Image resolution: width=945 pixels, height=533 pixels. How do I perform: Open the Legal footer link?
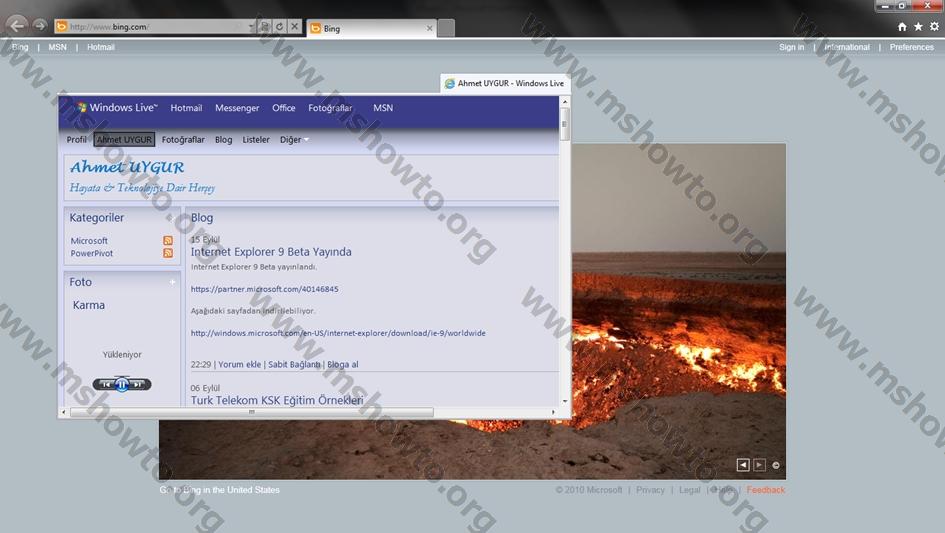[689, 490]
